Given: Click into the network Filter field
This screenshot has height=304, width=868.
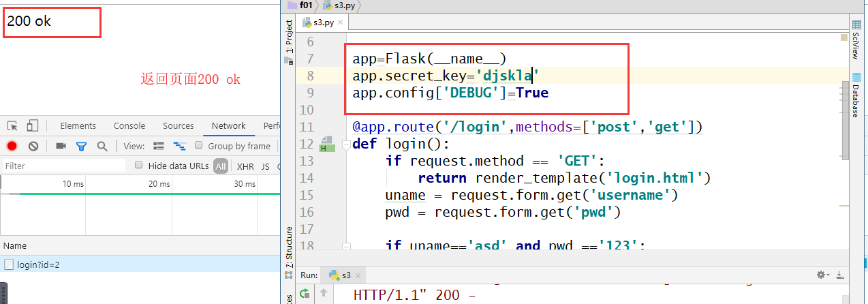Looking at the screenshot, I should 63,166.
